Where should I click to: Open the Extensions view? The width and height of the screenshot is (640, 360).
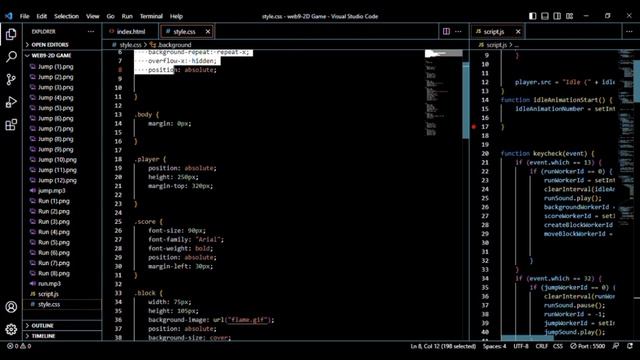coord(11,124)
